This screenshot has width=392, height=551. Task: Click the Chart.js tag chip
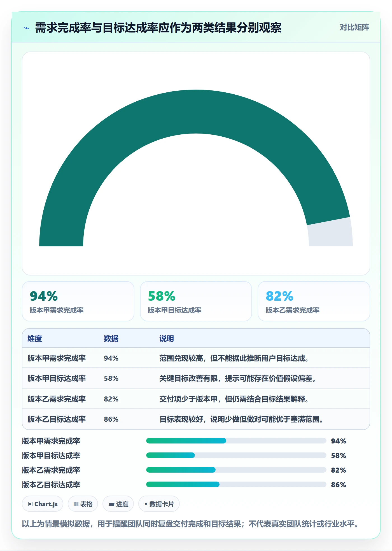coord(43,504)
